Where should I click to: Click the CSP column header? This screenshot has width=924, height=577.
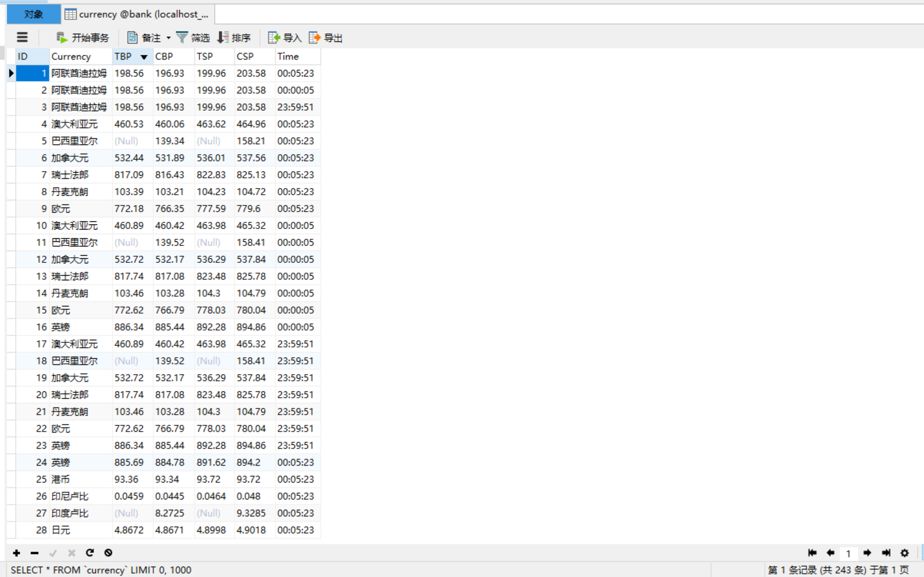[x=255, y=56]
